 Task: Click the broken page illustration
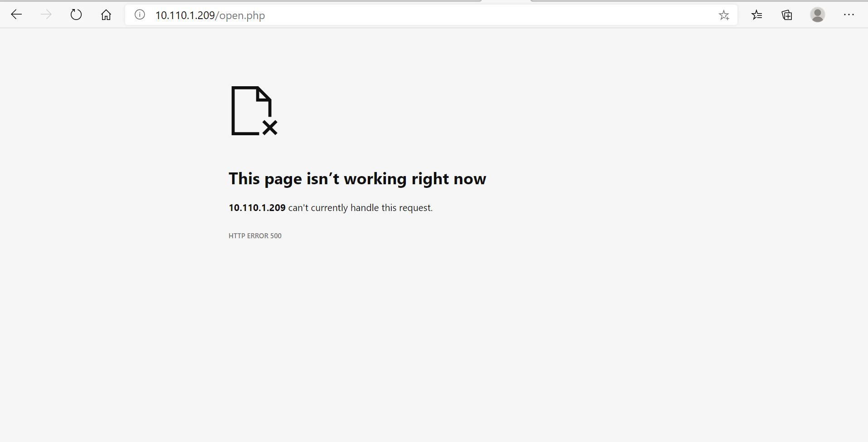pos(253,111)
